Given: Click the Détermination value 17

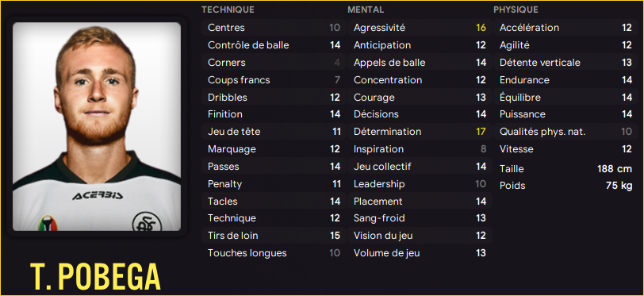Looking at the screenshot, I should (x=481, y=132).
